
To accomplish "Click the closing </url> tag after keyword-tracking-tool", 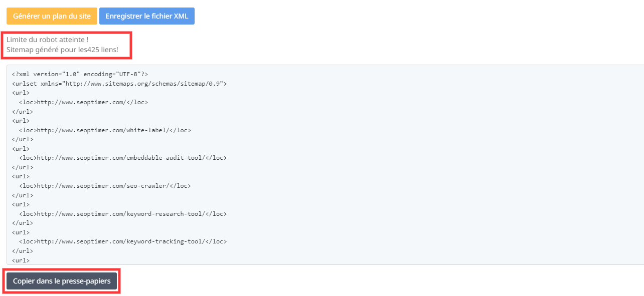I will click(23, 251).
